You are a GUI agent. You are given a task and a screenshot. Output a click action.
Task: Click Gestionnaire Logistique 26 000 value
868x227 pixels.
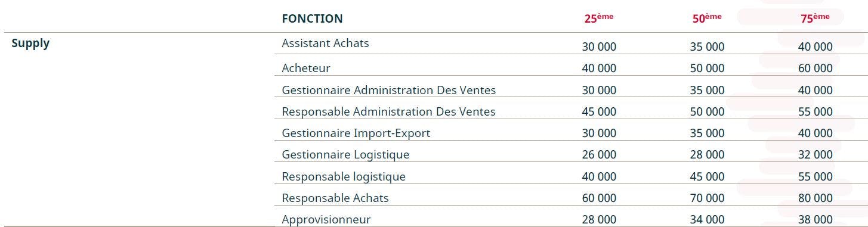point(599,155)
